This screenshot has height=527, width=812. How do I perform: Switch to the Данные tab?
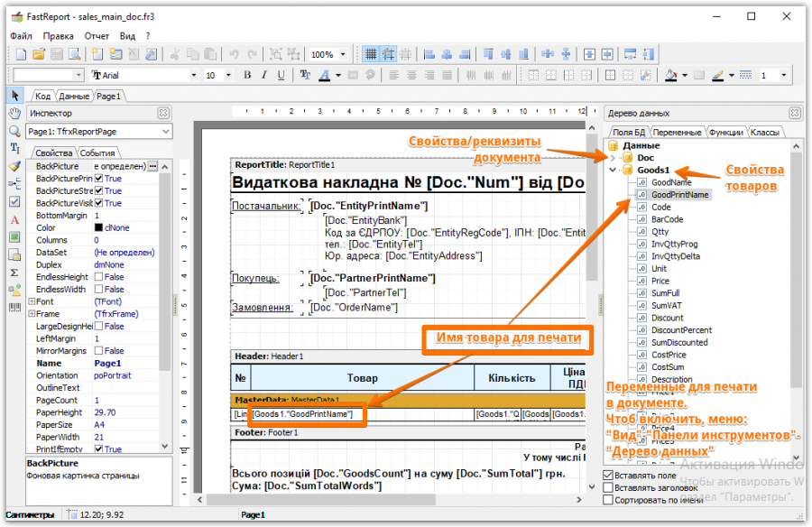[74, 96]
